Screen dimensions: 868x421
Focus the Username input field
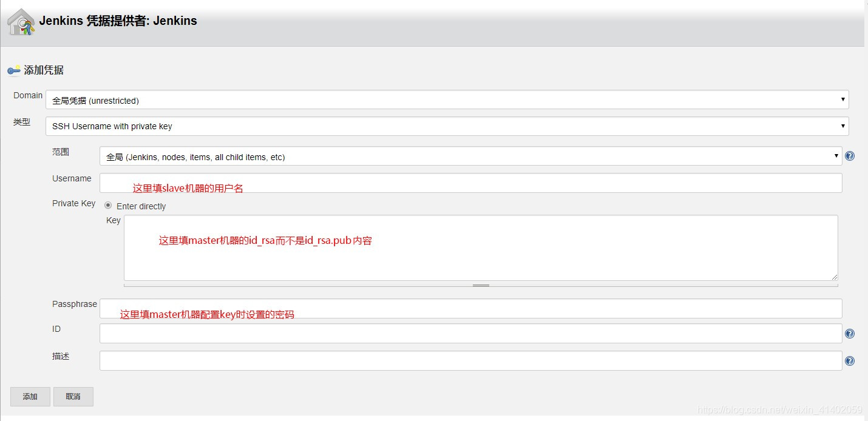471,183
